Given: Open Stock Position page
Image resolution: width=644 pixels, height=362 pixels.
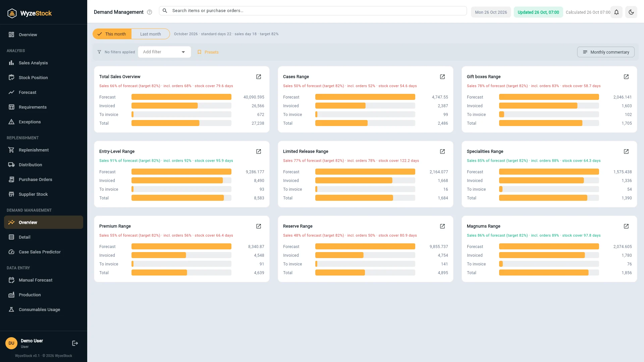Looking at the screenshot, I should tap(44, 77).
